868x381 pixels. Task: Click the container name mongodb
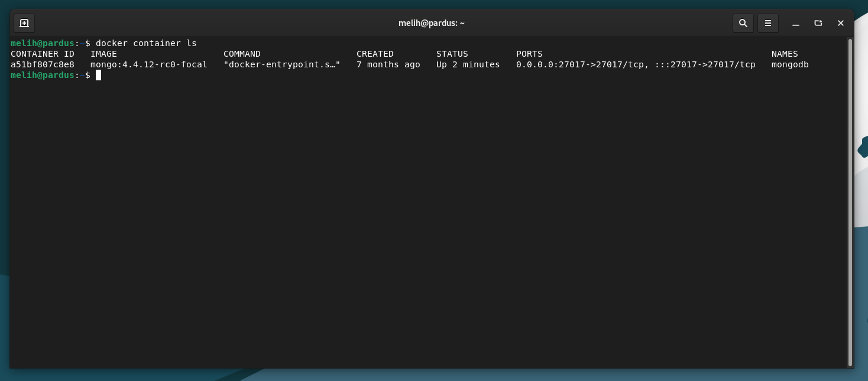pyautogui.click(x=790, y=64)
